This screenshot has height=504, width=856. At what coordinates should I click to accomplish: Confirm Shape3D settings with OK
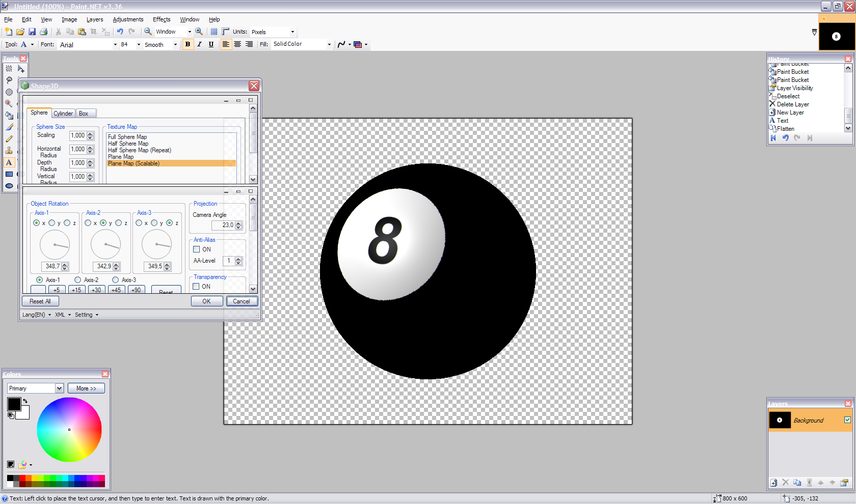pyautogui.click(x=207, y=301)
